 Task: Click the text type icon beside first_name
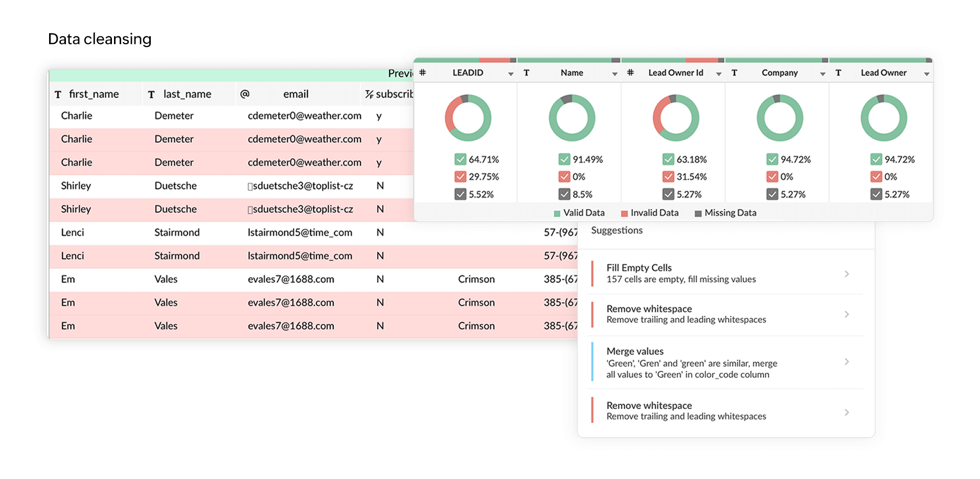tap(58, 95)
